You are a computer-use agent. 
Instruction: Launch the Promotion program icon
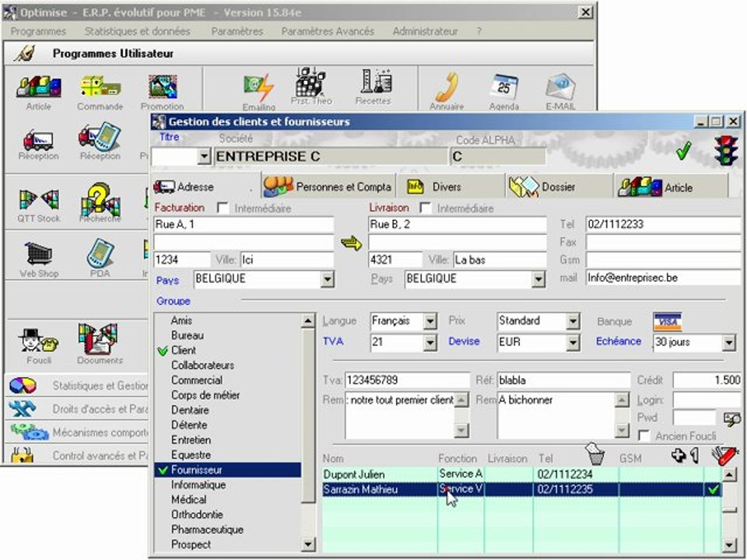[163, 88]
